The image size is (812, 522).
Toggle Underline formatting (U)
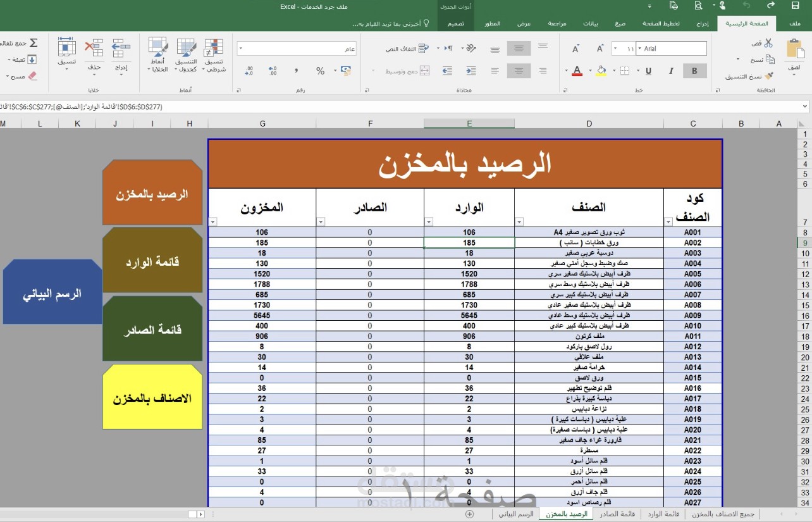click(649, 71)
